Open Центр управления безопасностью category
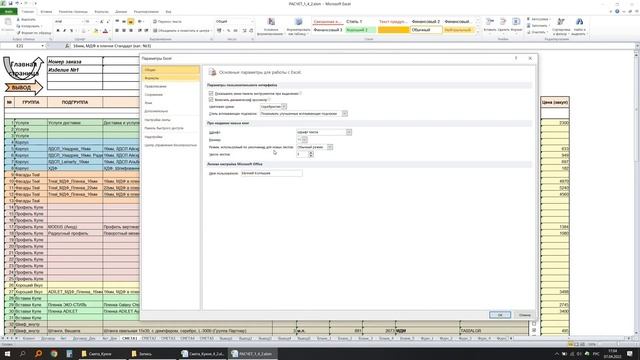The width and height of the screenshot is (640, 360). click(x=171, y=145)
